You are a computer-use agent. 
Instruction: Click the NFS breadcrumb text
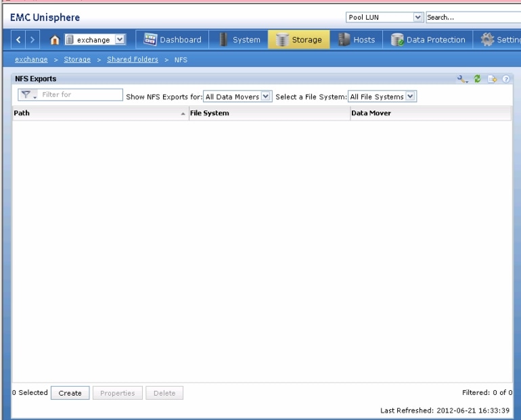[x=181, y=60]
